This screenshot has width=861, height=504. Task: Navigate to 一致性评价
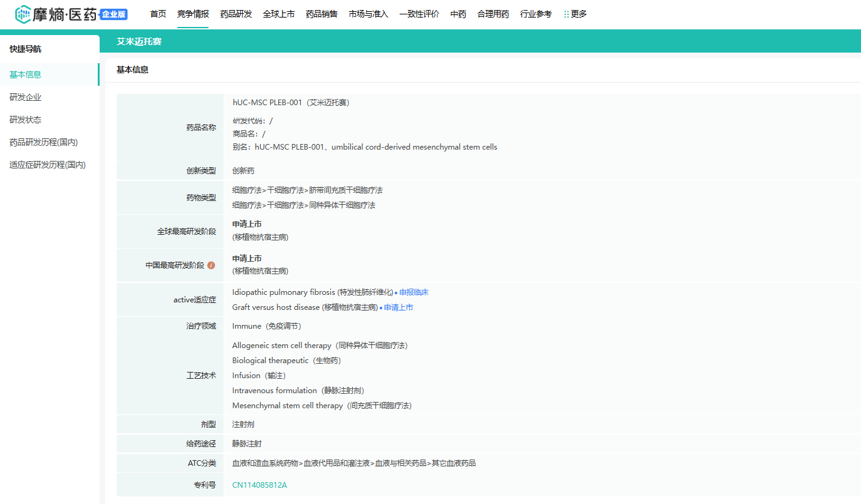coord(419,14)
